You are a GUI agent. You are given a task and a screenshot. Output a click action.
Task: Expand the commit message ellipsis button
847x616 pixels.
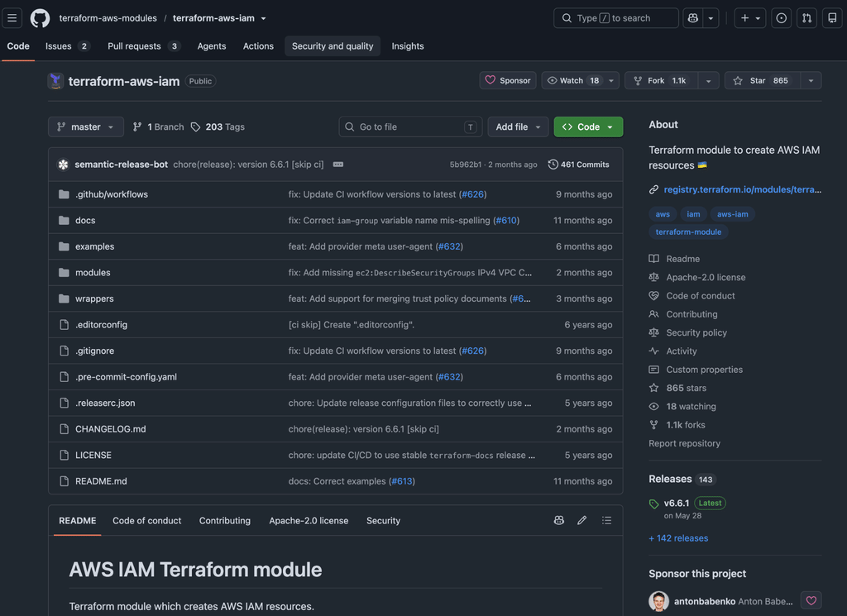point(338,164)
